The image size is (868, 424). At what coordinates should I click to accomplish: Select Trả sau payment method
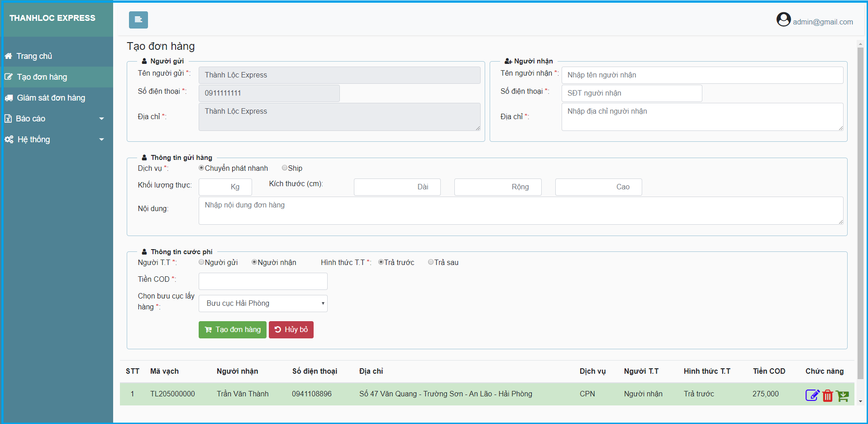(431, 262)
